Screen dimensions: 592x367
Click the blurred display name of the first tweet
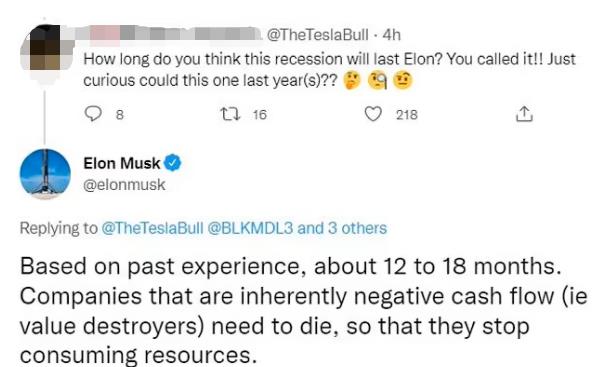(x=169, y=34)
